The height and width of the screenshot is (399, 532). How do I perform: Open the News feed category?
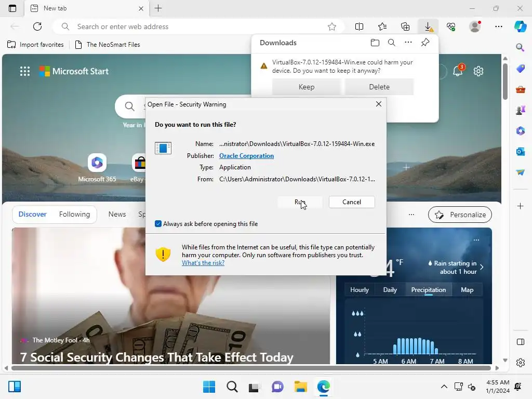117,214
